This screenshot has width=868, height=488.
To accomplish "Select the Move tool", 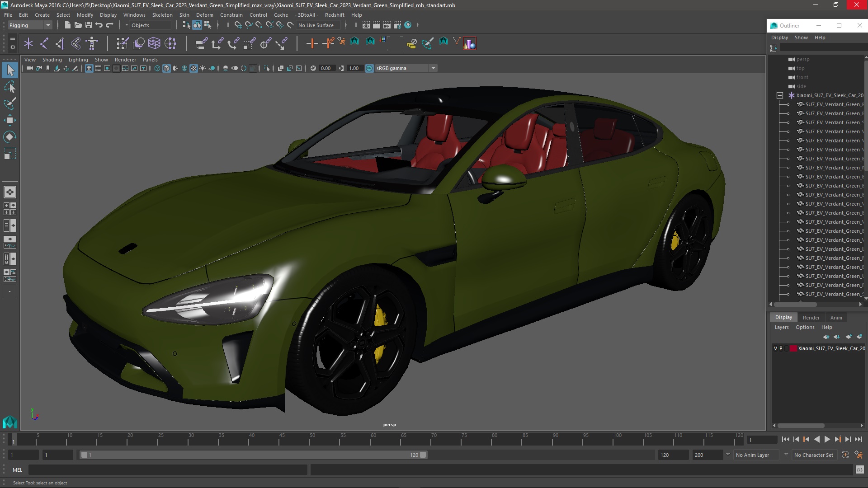I will 10,120.
